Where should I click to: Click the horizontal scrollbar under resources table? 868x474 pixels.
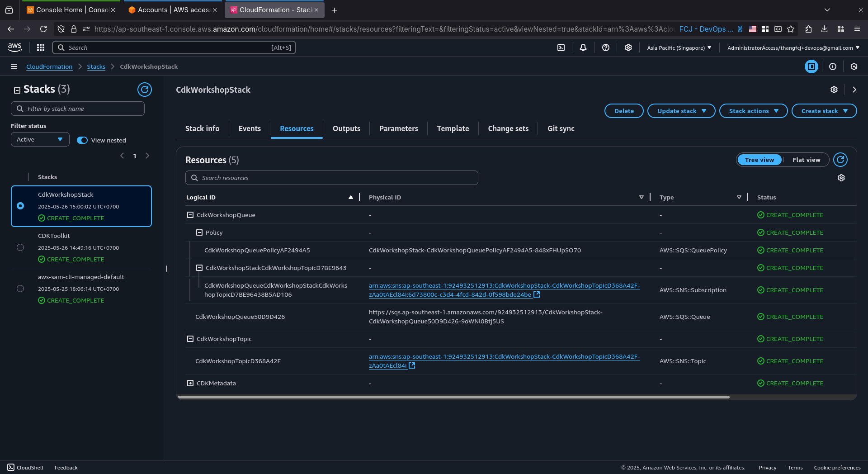click(454, 397)
